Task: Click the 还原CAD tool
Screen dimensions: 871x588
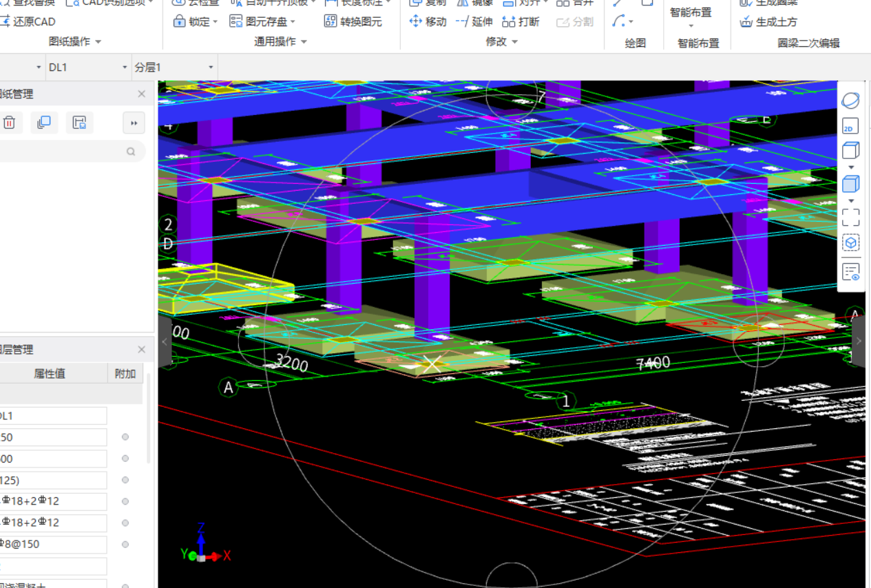Action: coord(28,21)
